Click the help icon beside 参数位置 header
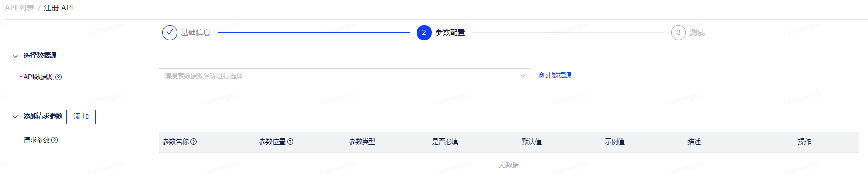The image size is (868, 192). point(290,142)
